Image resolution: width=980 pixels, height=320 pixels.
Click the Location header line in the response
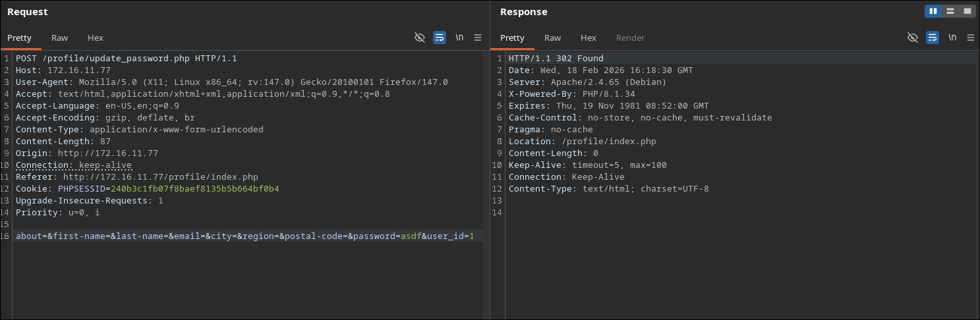[582, 142]
